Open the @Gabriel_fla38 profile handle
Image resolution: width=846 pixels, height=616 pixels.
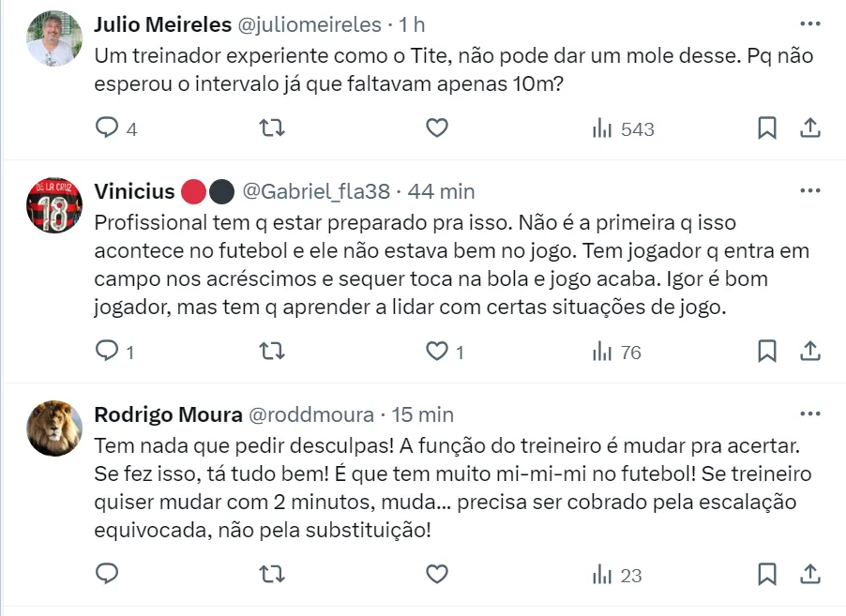(316, 191)
